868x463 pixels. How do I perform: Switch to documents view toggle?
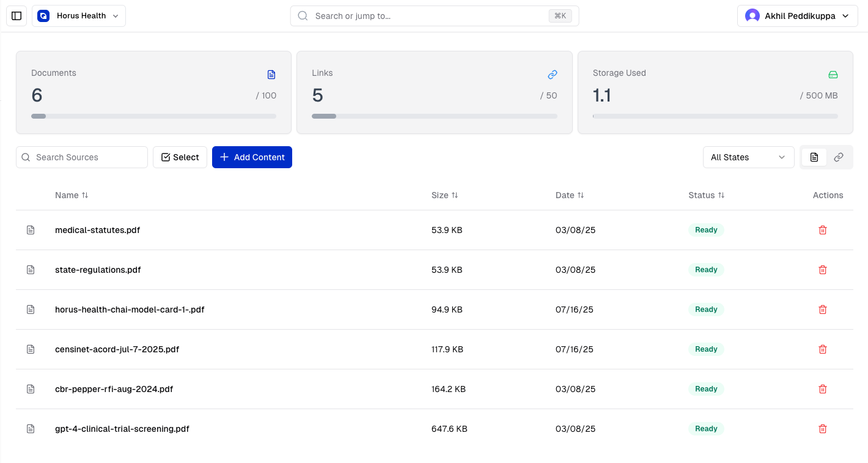point(814,157)
